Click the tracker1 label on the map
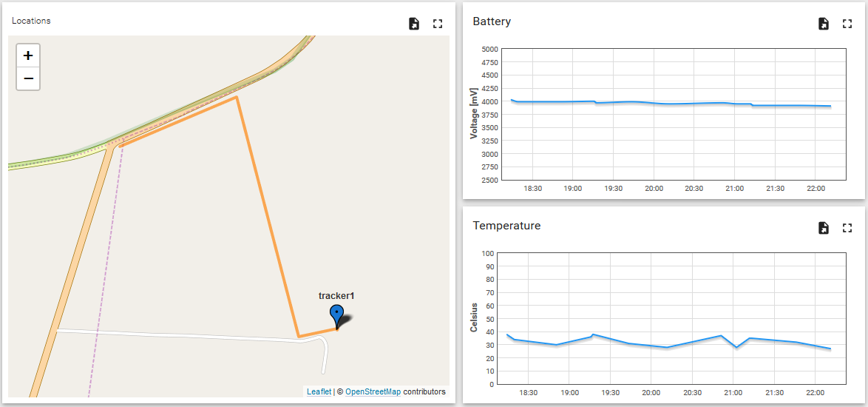The height and width of the screenshot is (407, 868). point(336,296)
